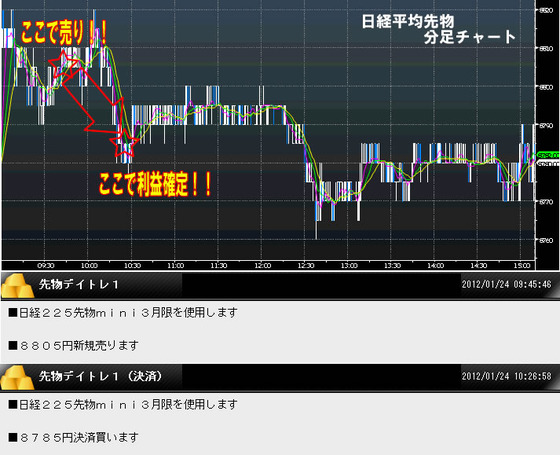Viewport: 560px width, 455px height.
Task: Click the 14:30 time axis label
Action: pyautogui.click(x=479, y=266)
